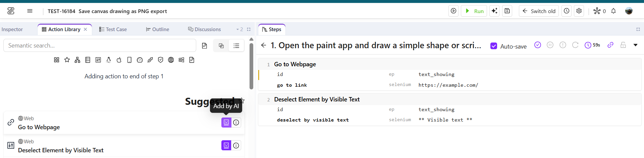The height and width of the screenshot is (158, 644).
Task: Open the history clock icon in header
Action: tap(567, 11)
